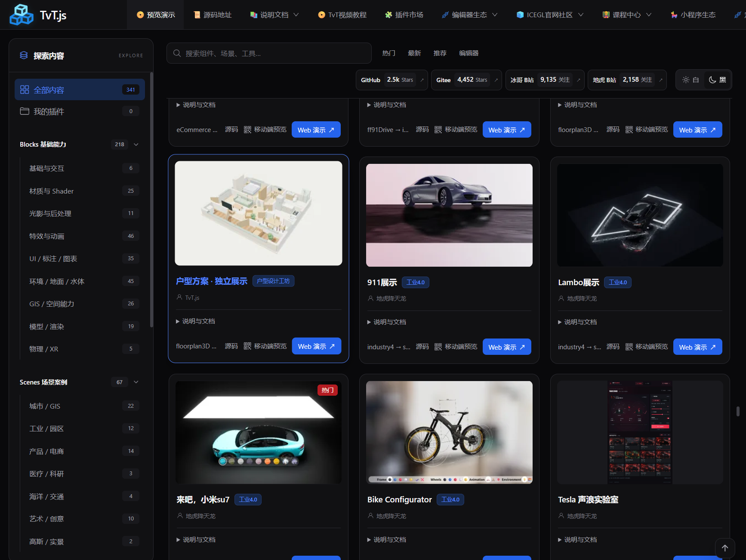This screenshot has width=746, height=560.
Task: Click the 我的插件 folder icon
Action: 25,111
